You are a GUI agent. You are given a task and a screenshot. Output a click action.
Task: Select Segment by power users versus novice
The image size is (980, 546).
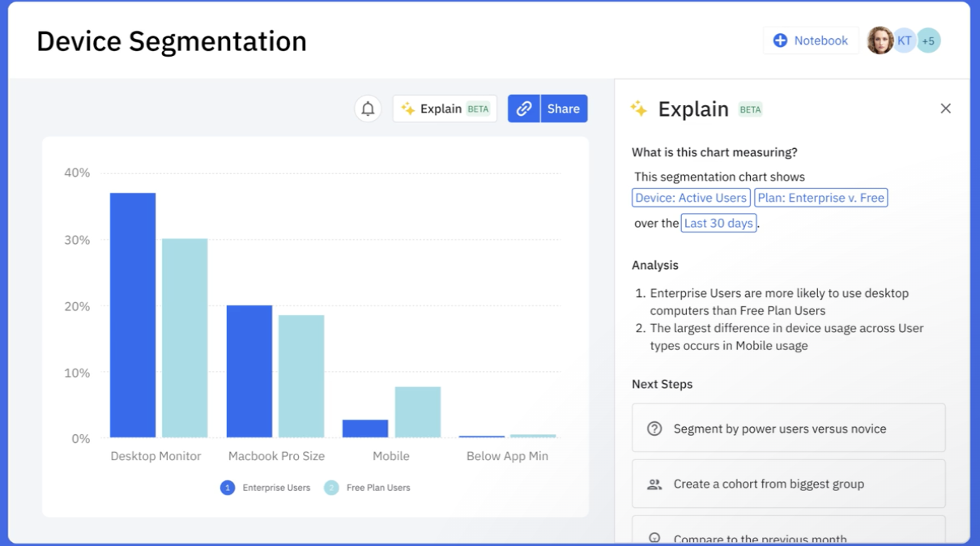pyautogui.click(x=788, y=428)
